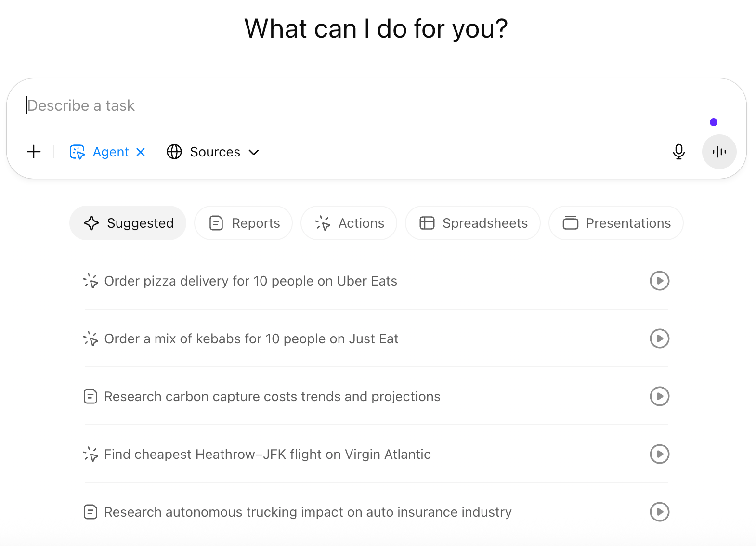Run the Heathrow–JFK flight task play icon
756x546 pixels.
click(x=659, y=454)
